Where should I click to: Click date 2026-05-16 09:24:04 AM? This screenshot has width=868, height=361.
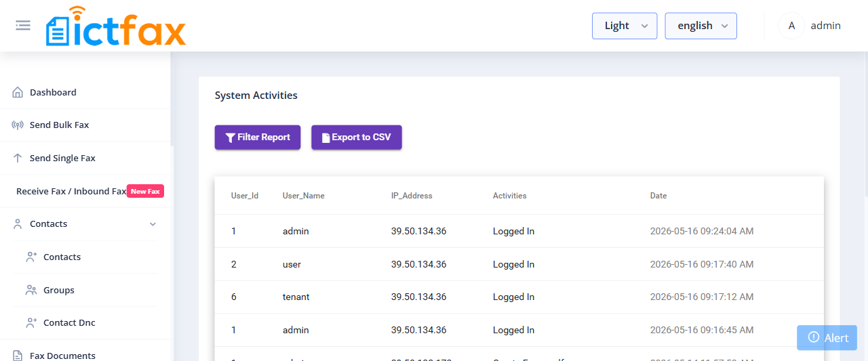click(x=702, y=232)
